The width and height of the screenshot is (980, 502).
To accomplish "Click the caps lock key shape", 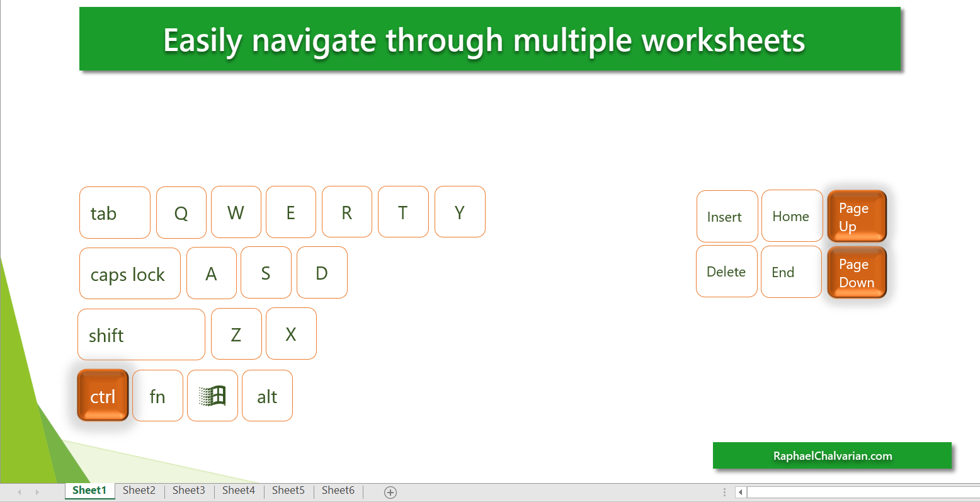I will [x=130, y=273].
